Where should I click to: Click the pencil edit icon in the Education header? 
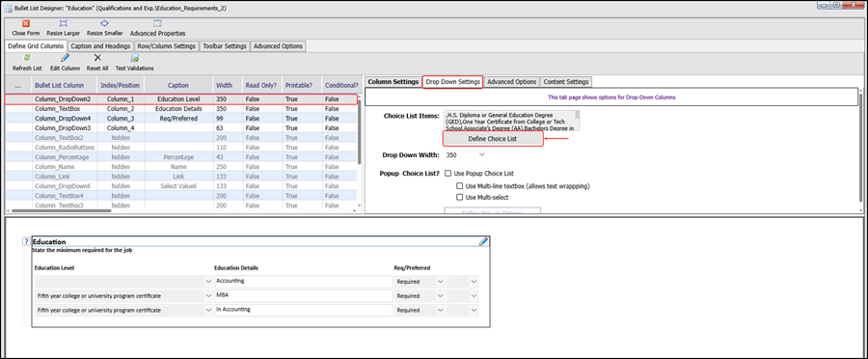pyautogui.click(x=484, y=241)
